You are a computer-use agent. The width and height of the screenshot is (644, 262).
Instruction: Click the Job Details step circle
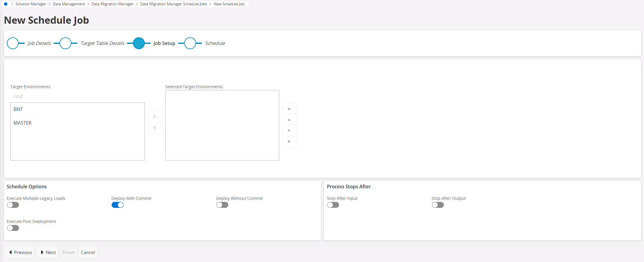coord(13,43)
